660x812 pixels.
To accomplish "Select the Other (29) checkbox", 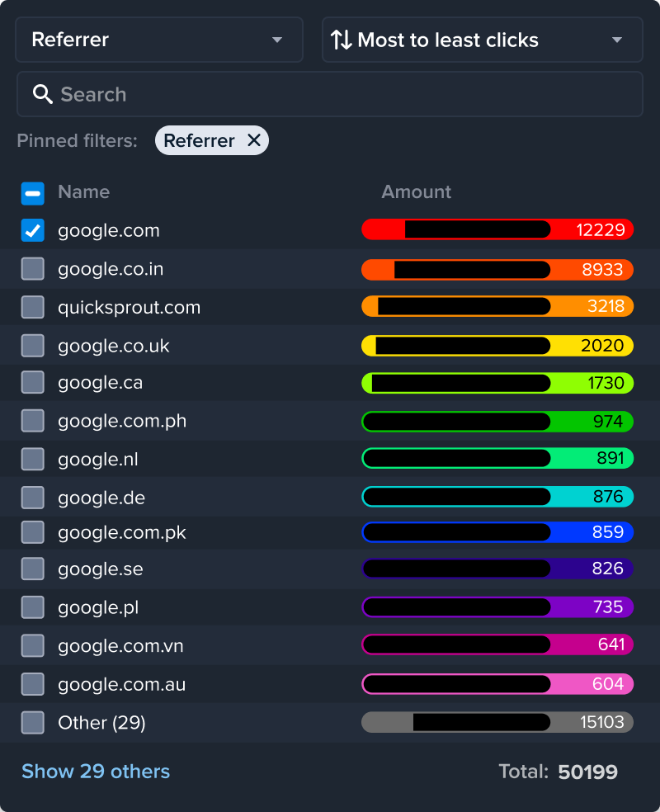I will (32, 723).
